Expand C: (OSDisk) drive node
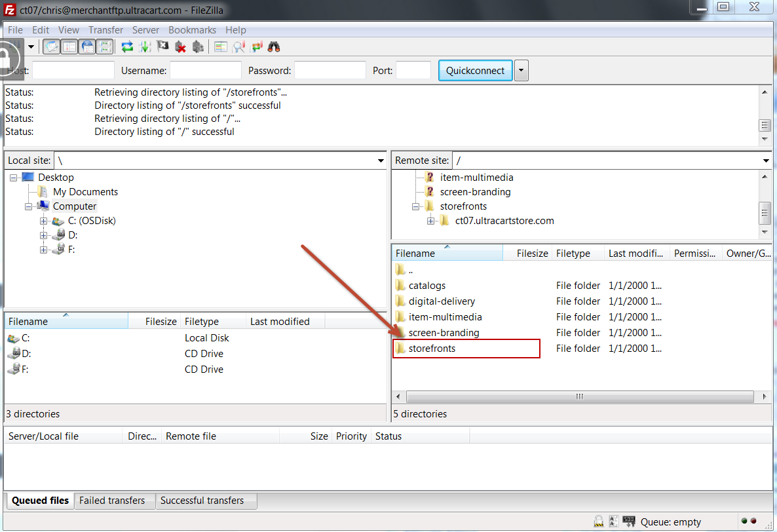The height and width of the screenshot is (532, 777). pos(44,221)
